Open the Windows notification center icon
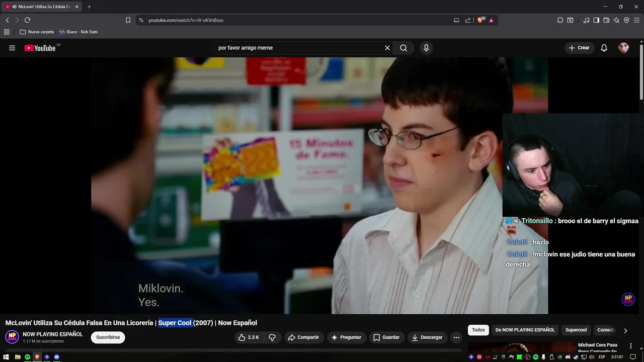644x362 pixels. [633, 357]
